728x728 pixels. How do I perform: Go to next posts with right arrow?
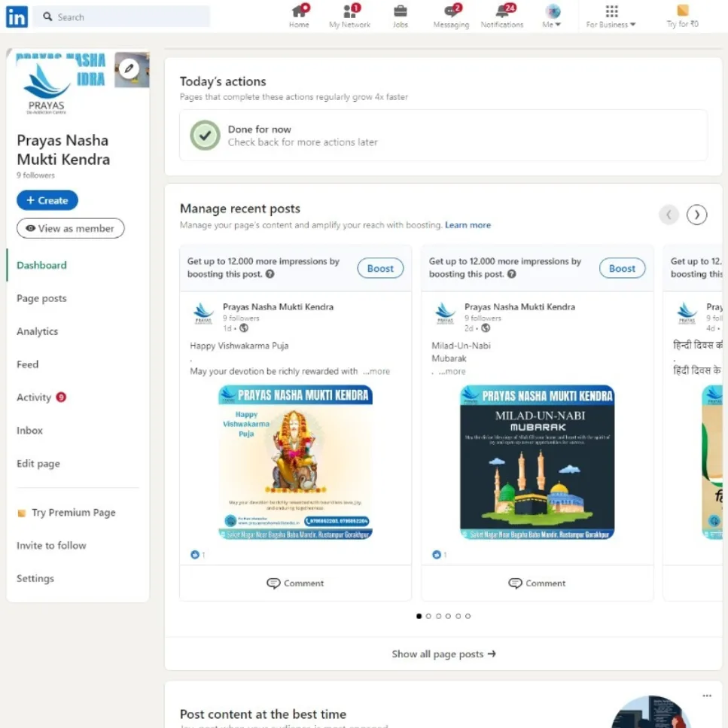(696, 215)
